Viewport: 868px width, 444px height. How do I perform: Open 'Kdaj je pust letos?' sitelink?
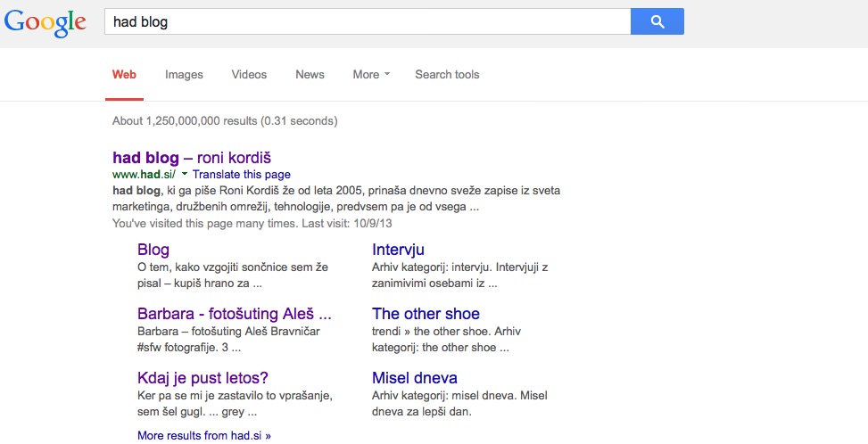coord(203,378)
